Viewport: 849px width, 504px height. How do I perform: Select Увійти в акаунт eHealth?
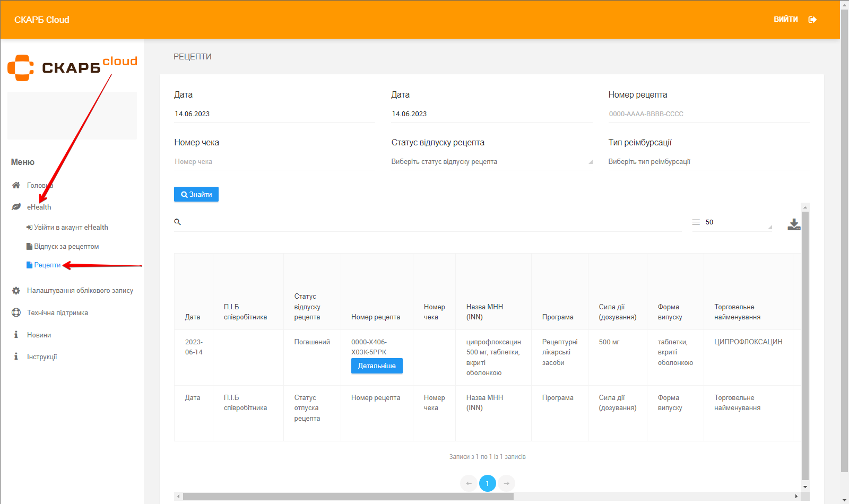71,228
